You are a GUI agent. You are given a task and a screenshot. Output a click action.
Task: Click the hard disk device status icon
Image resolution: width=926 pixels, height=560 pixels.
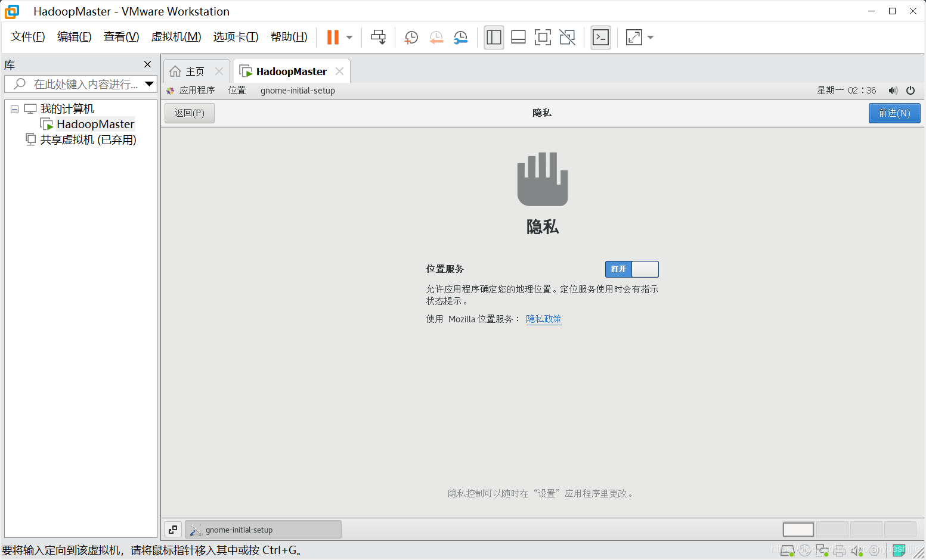click(787, 551)
